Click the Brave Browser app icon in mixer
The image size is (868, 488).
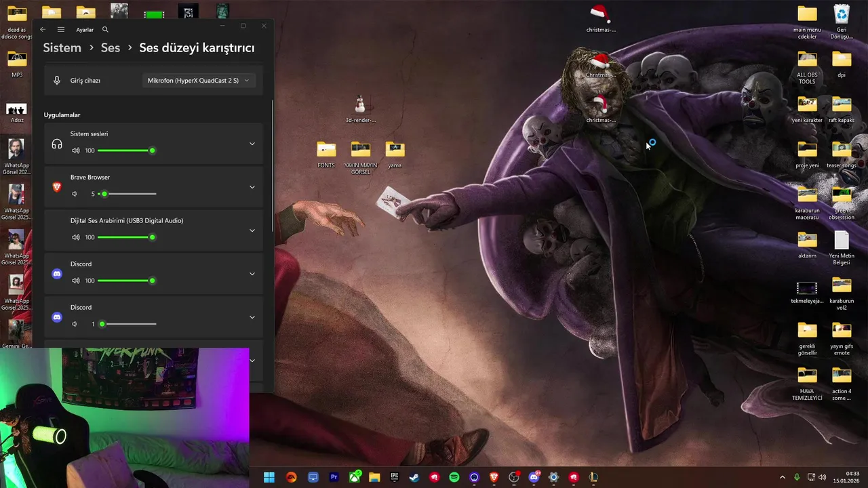click(x=57, y=187)
